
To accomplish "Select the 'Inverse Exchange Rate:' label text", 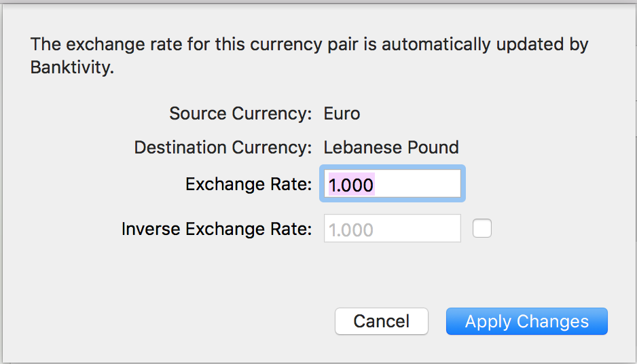I will click(x=217, y=229).
